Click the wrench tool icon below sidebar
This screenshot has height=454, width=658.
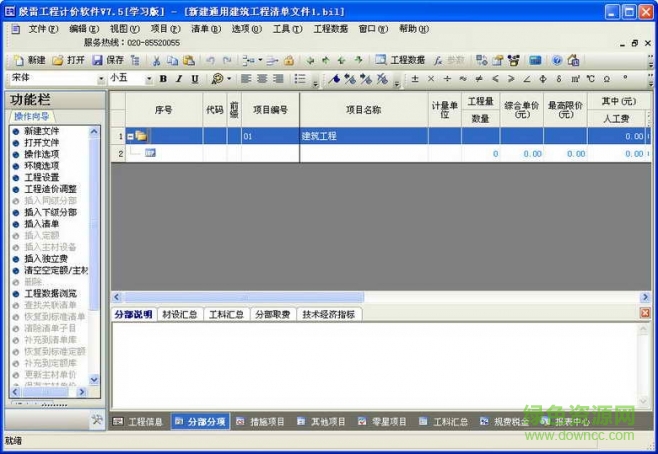click(x=97, y=419)
